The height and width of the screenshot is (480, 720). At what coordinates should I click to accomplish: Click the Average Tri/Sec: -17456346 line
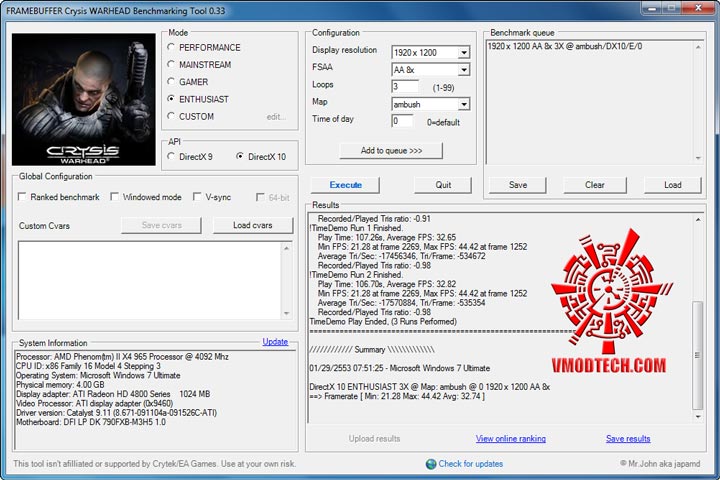401,256
